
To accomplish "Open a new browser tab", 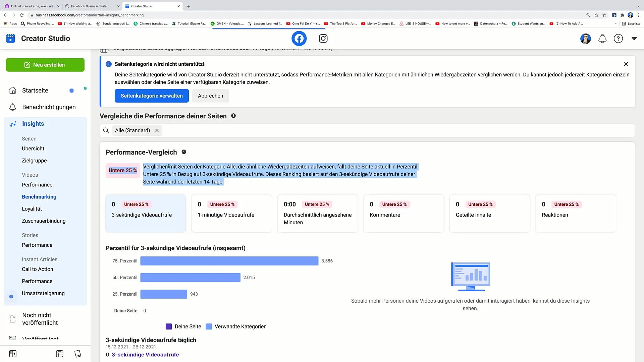I will 188,6.
